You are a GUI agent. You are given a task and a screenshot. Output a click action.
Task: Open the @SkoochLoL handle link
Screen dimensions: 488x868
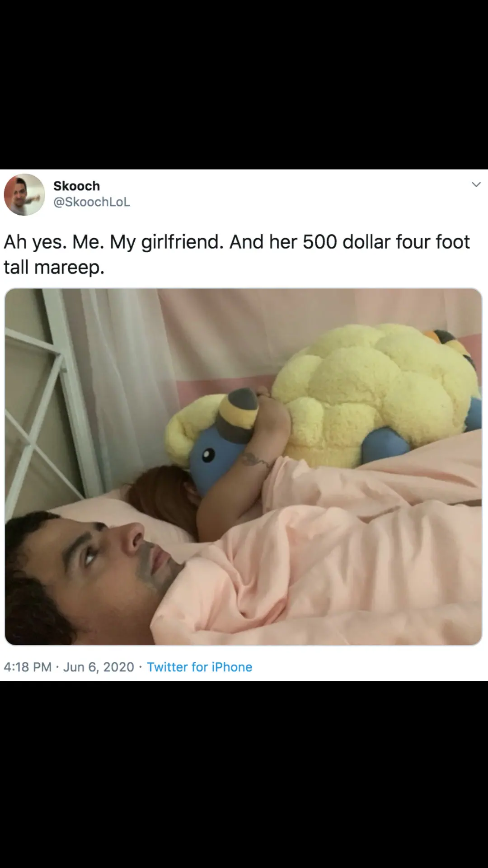point(92,202)
